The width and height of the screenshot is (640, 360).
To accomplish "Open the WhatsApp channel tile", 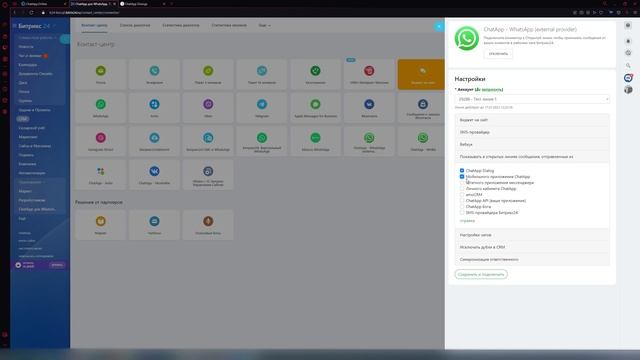I will (100, 108).
